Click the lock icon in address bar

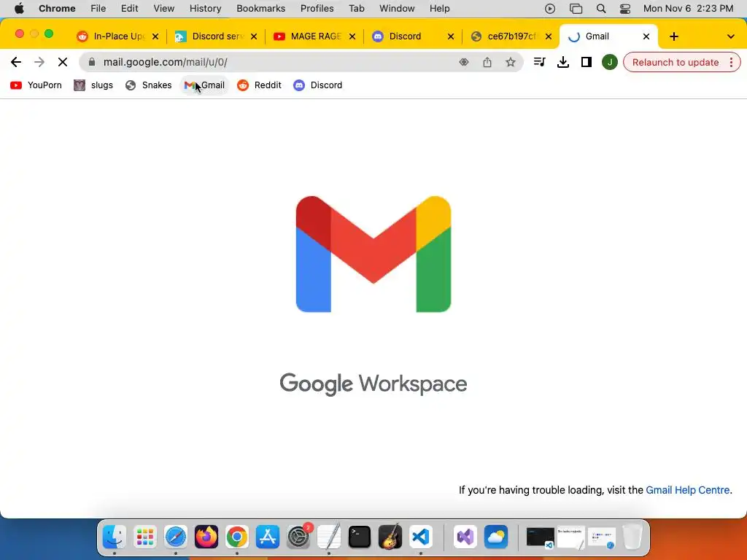pos(92,62)
